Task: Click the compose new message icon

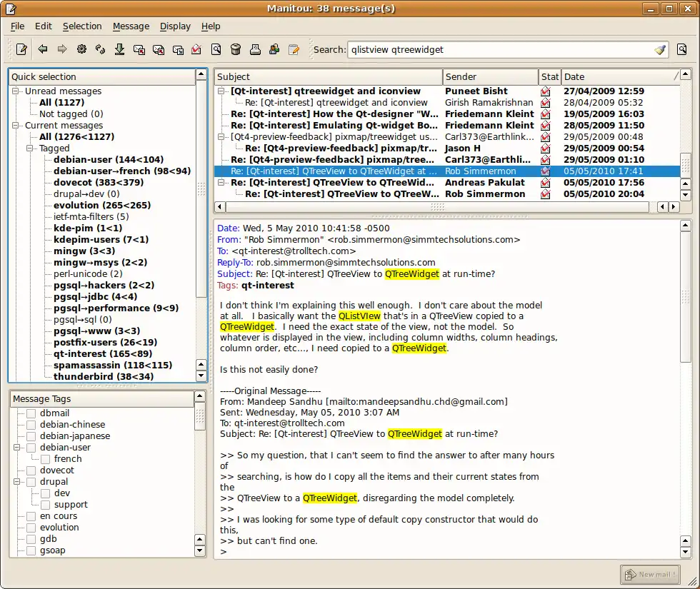Action: tap(22, 49)
